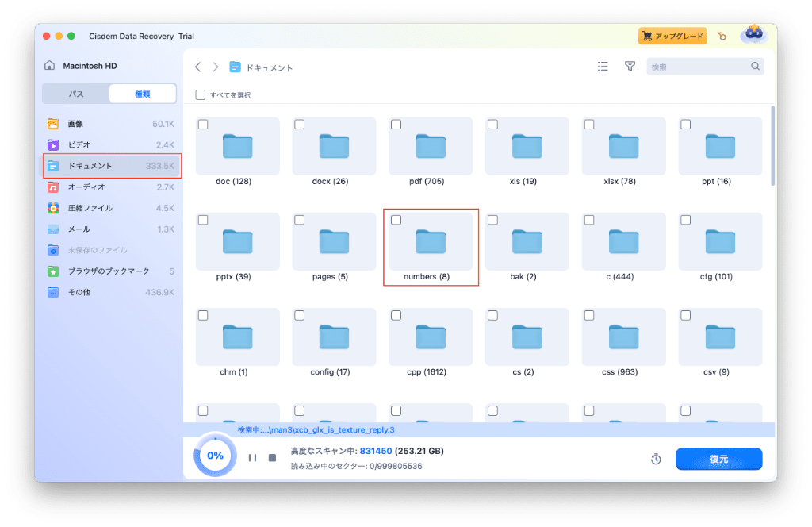Open the robot assistant avatar icon
The width and height of the screenshot is (812, 527).
pyautogui.click(x=753, y=35)
